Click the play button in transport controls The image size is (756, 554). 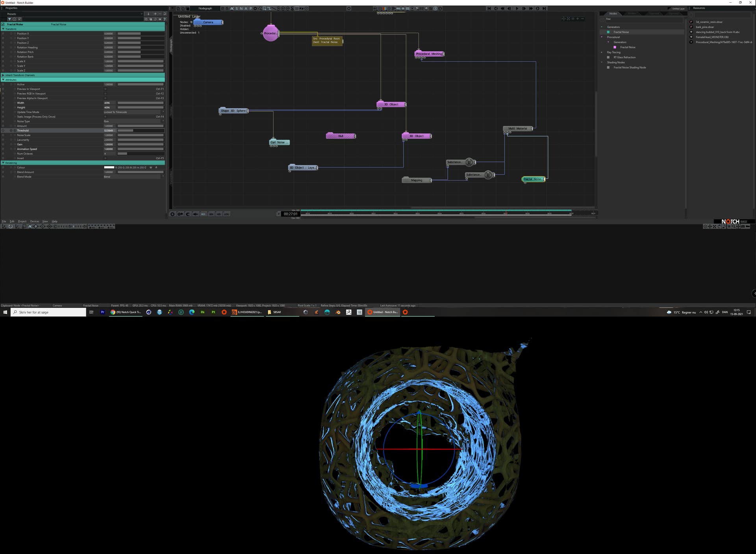(517, 8)
